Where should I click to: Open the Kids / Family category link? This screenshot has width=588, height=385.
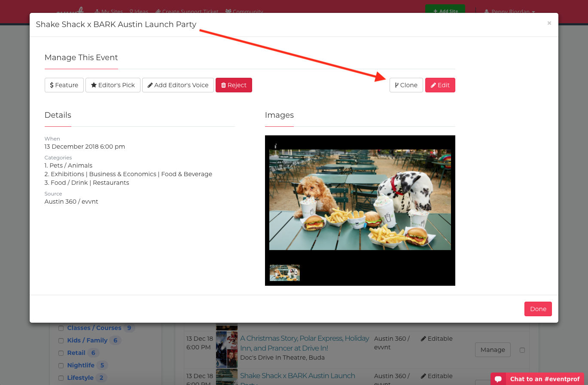pos(87,340)
